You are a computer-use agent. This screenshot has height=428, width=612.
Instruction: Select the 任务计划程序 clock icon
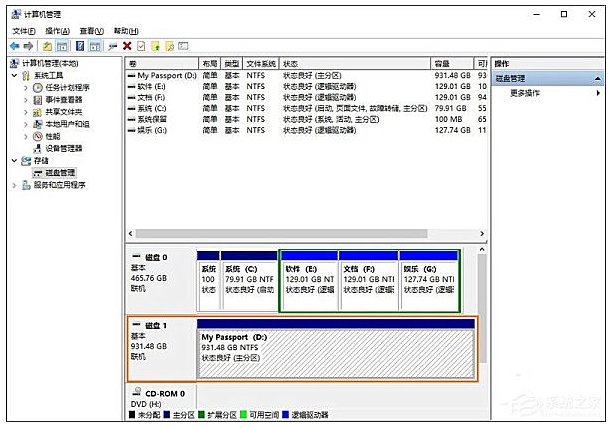coord(37,87)
